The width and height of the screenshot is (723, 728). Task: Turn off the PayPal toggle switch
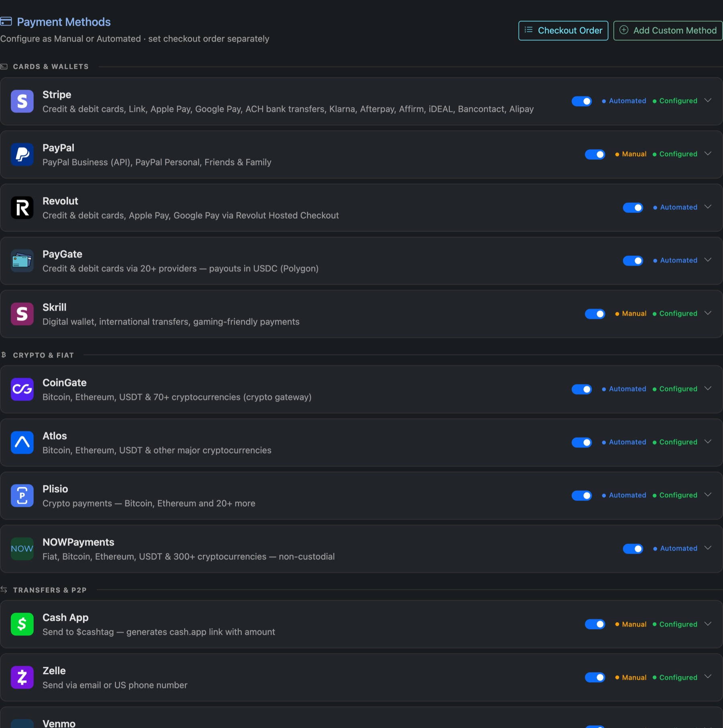click(595, 154)
